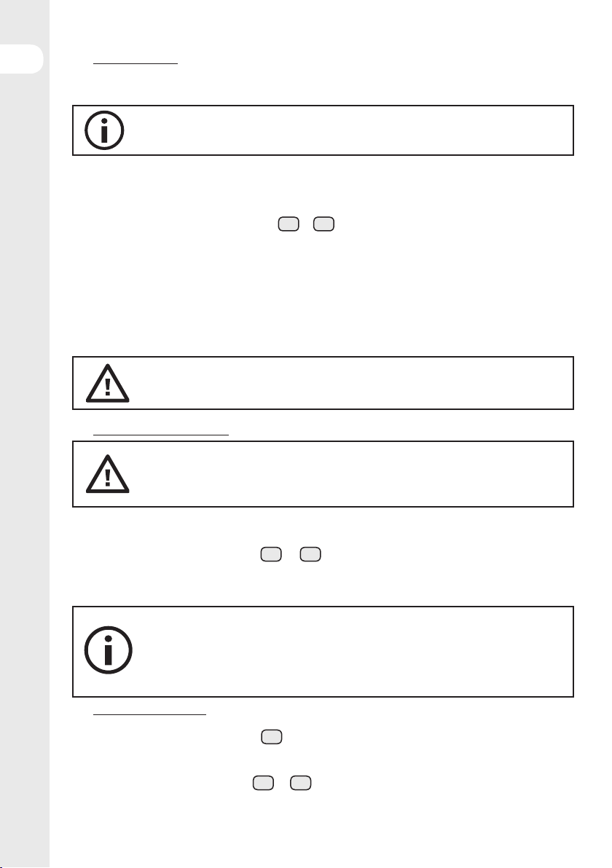Screen dimensions: 612x868
Task: Click the gray margin strip below the page tab
Action: pyautogui.click(x=24, y=470)
